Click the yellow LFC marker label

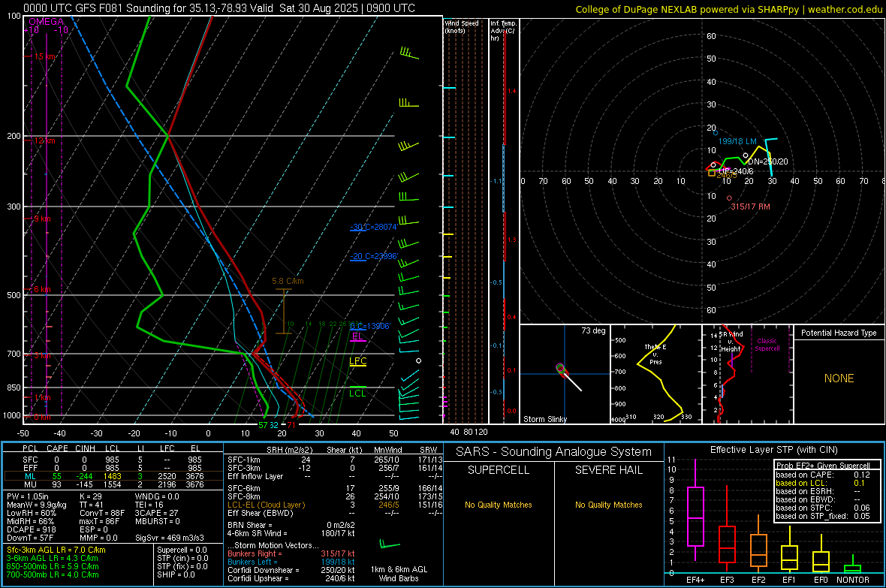357,361
